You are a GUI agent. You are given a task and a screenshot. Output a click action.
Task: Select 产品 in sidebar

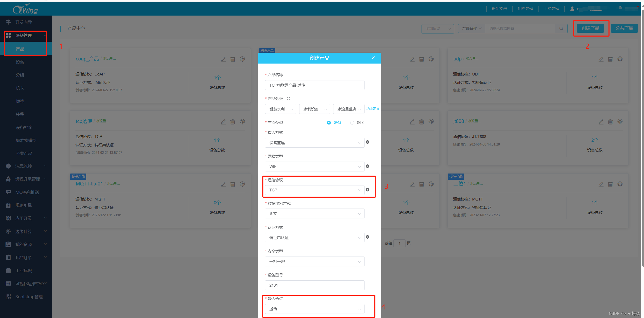click(26, 49)
